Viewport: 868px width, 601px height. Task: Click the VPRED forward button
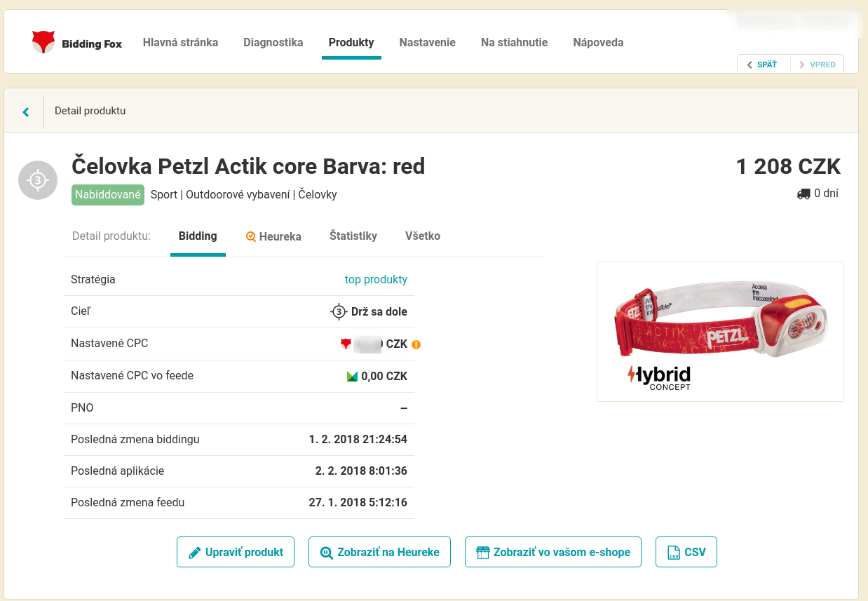pyautogui.click(x=818, y=65)
